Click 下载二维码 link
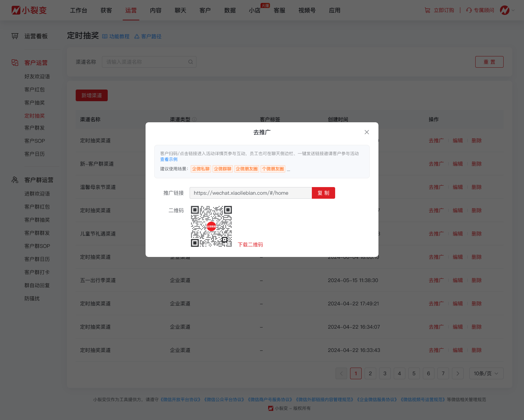The width and height of the screenshot is (524, 420). click(250, 245)
